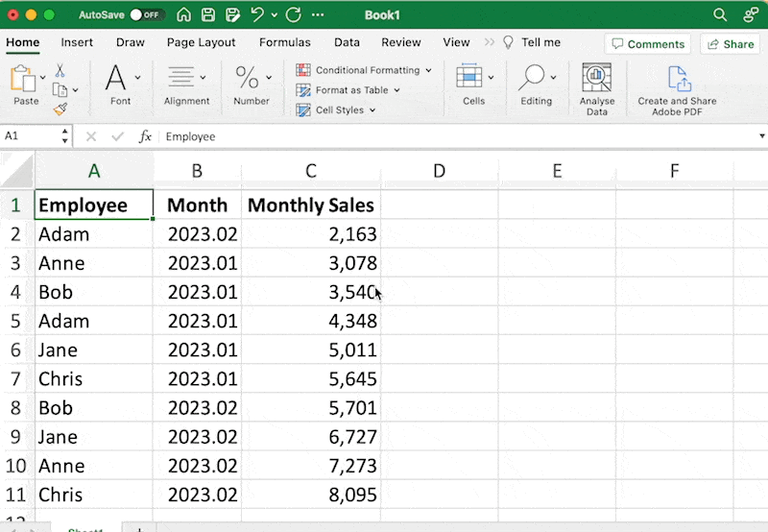Expand the Copy options arrow
The height and width of the screenshot is (532, 768).
(x=76, y=90)
